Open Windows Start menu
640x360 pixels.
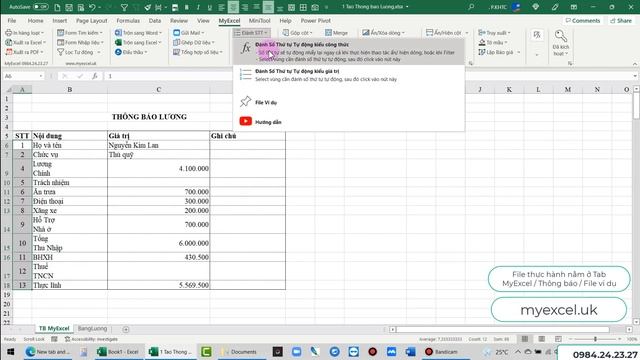point(10,351)
